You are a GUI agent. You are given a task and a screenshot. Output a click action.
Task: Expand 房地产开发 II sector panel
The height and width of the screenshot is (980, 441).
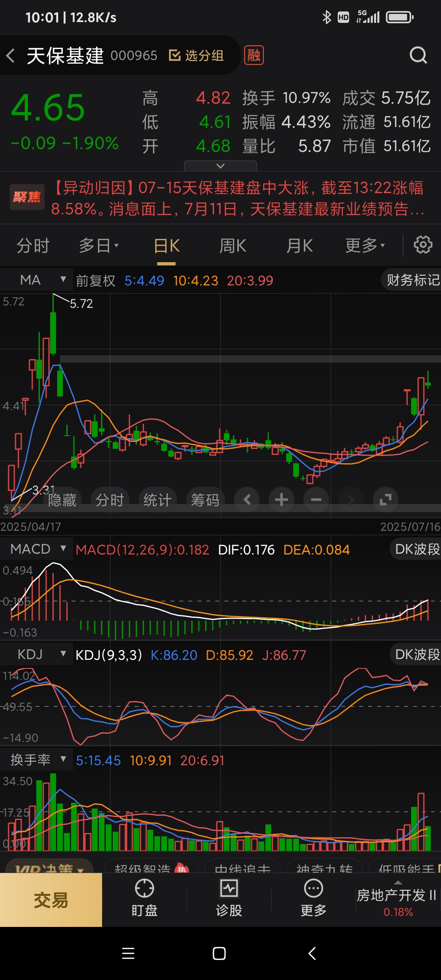click(398, 900)
